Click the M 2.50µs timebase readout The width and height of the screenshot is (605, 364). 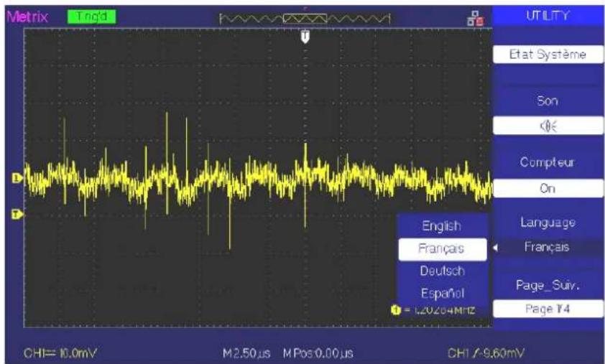(246, 353)
